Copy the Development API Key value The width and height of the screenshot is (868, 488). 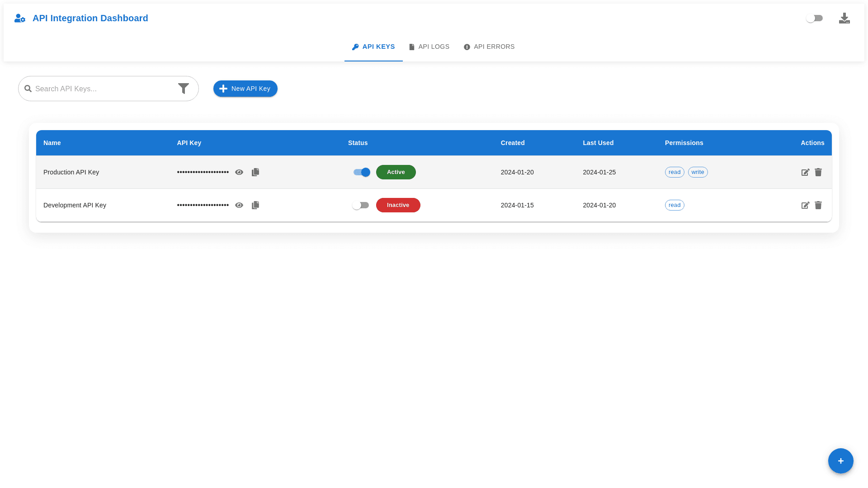pyautogui.click(x=255, y=205)
